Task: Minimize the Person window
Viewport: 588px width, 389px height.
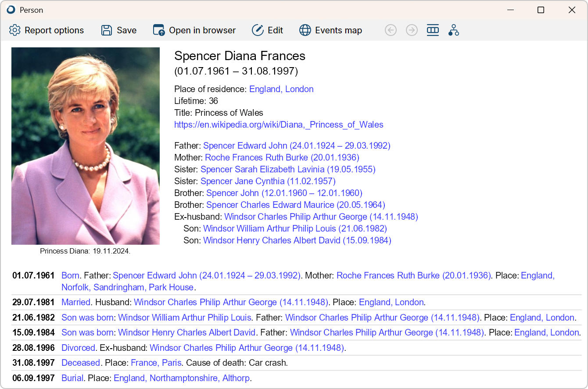Action: pyautogui.click(x=510, y=10)
